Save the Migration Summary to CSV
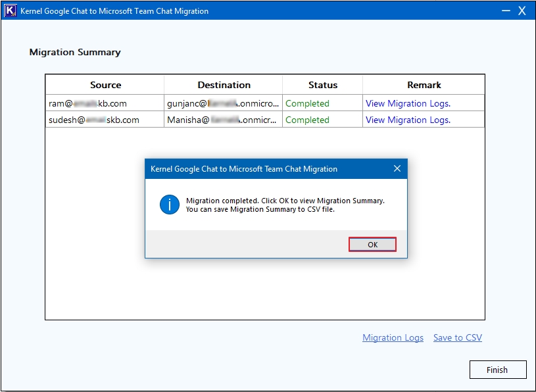This screenshot has height=392, width=536. pos(457,337)
